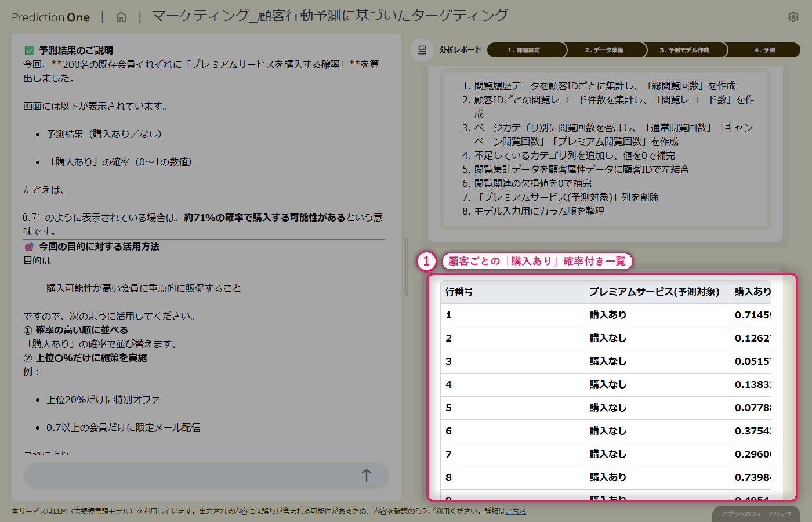812x522 pixels.
Task: Select 購入なし cell in row 3
Action: [657, 361]
